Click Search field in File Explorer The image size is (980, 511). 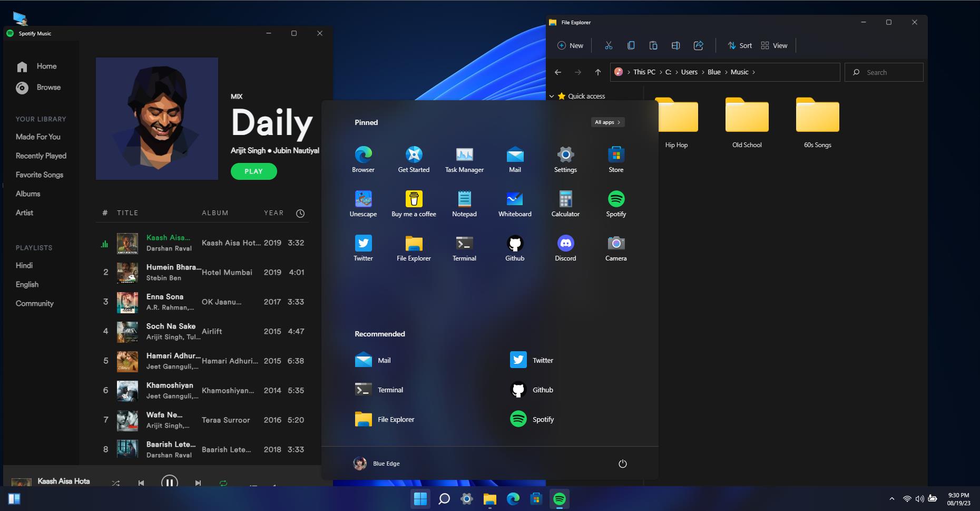(x=884, y=72)
